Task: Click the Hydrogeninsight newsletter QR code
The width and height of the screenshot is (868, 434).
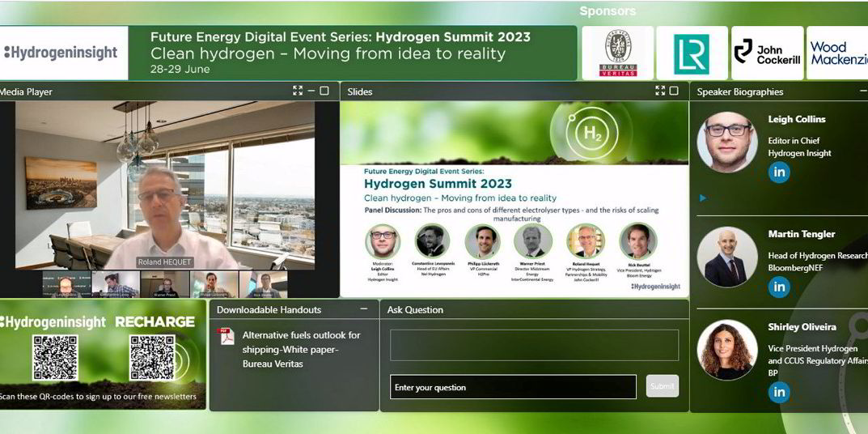Action: pos(55,358)
